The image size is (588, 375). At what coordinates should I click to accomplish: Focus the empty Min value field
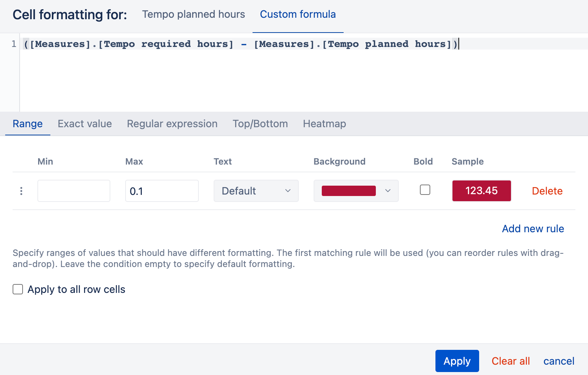click(x=74, y=191)
